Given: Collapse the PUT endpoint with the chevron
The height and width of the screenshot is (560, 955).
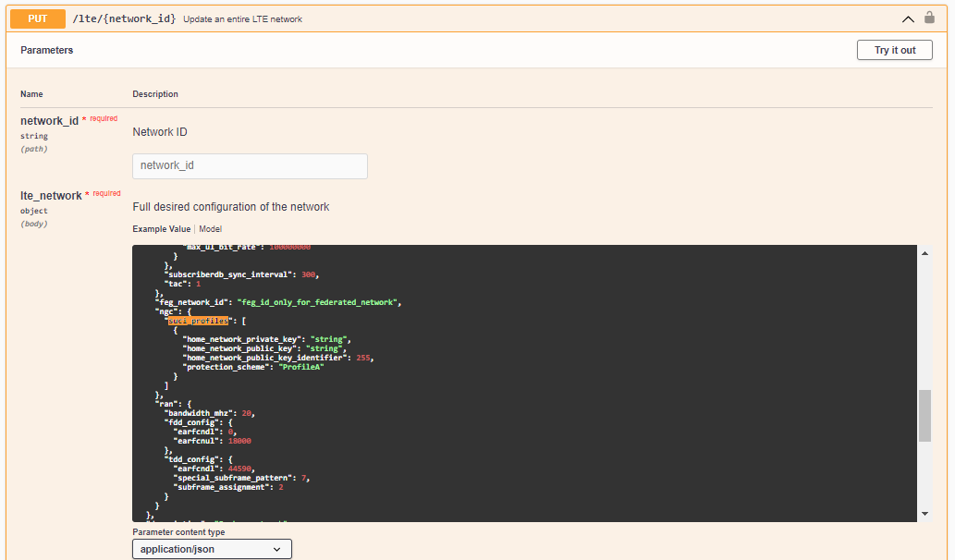Looking at the screenshot, I should coord(908,18).
